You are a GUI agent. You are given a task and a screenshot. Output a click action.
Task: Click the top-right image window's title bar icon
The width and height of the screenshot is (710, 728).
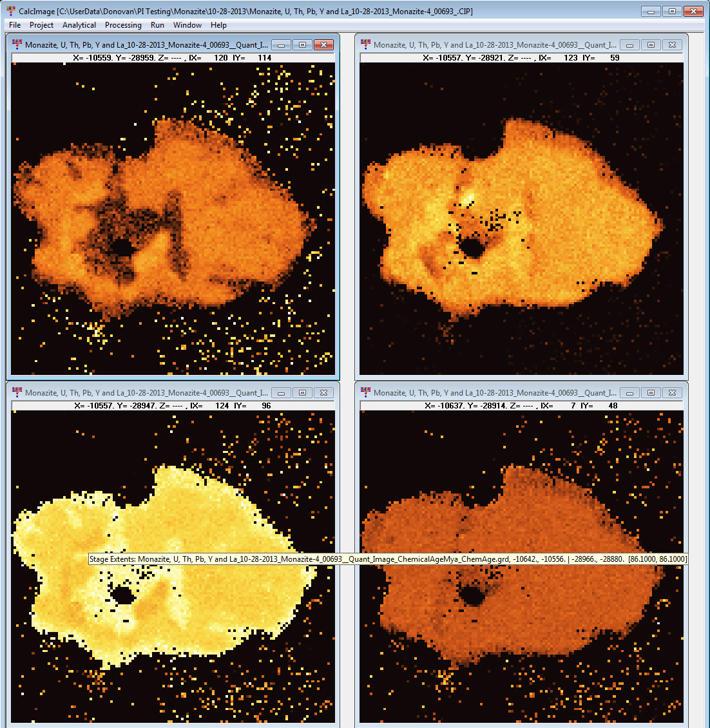[366, 44]
